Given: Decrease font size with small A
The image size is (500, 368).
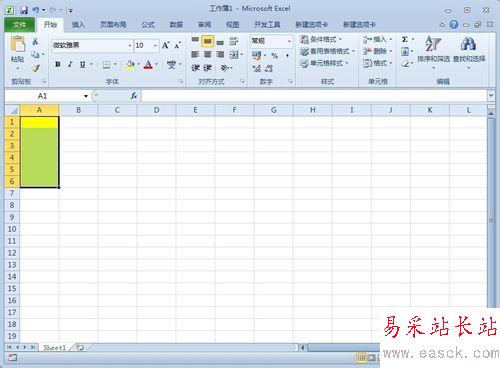Looking at the screenshot, I should (177, 45).
